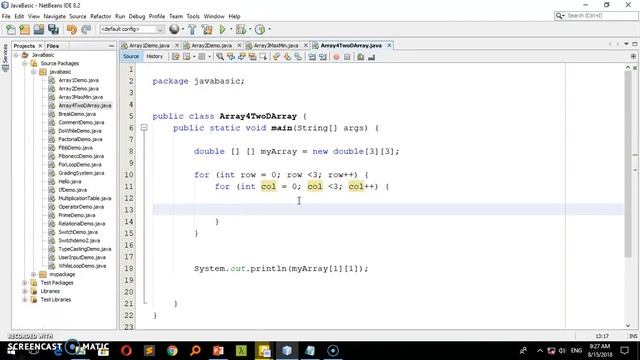Expand the Libraries tree node

point(25,291)
